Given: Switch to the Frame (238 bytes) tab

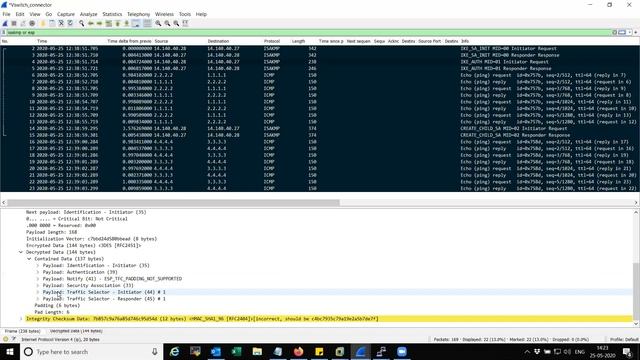Looking at the screenshot, I should [22, 331].
